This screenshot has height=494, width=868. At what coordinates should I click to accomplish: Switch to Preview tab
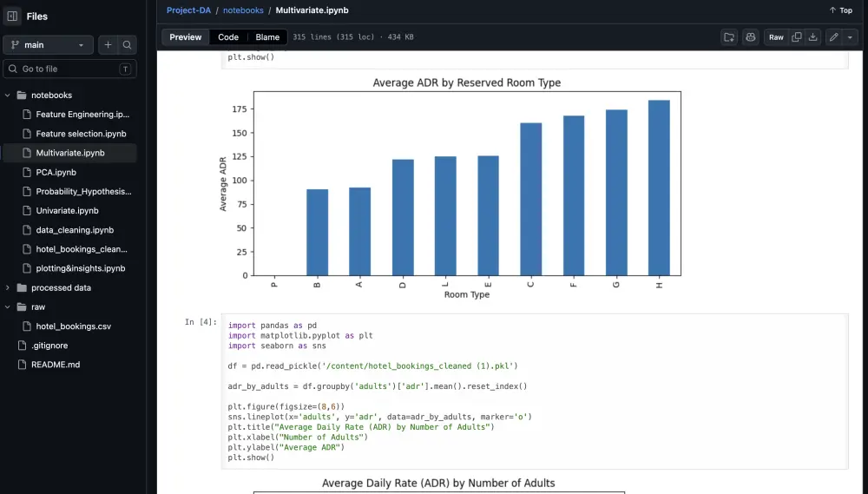pos(186,37)
